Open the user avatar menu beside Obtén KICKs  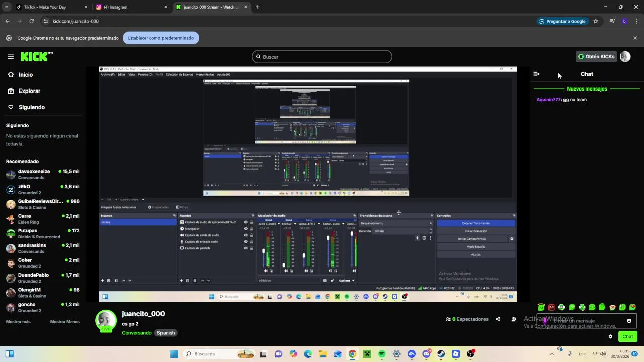625,57
